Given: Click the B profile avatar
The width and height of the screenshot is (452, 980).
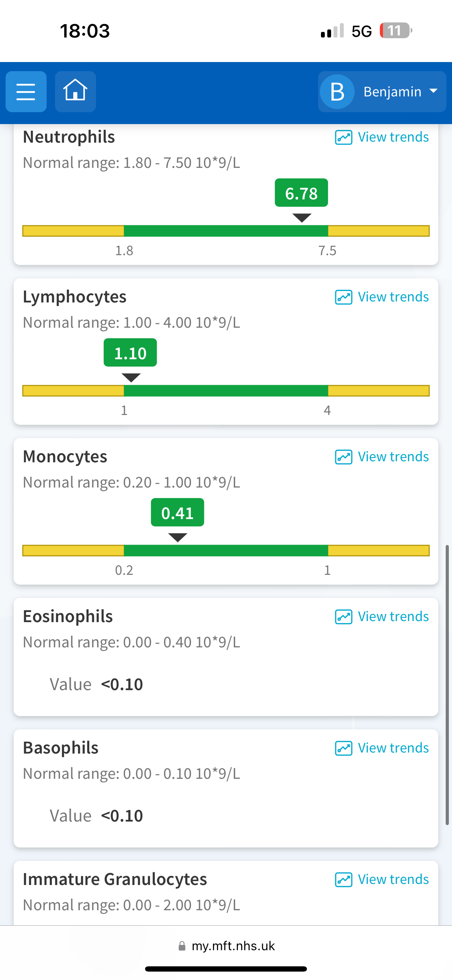Looking at the screenshot, I should [337, 92].
